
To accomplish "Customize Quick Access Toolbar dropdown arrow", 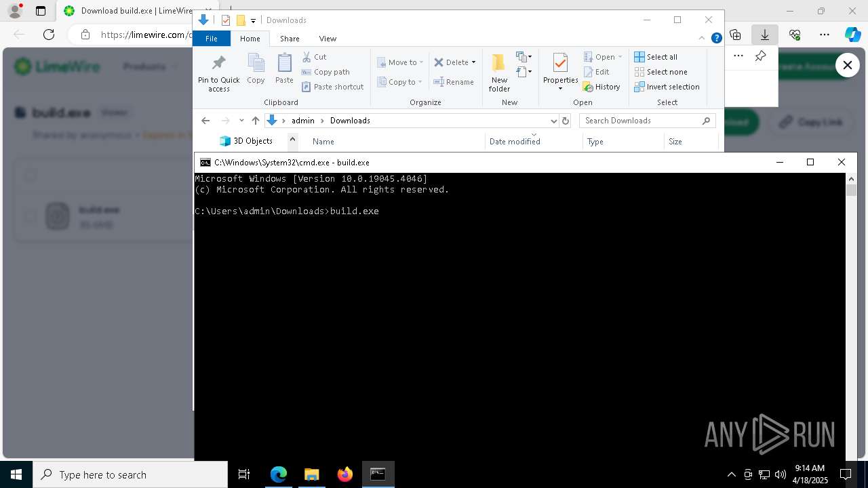I will [253, 20].
